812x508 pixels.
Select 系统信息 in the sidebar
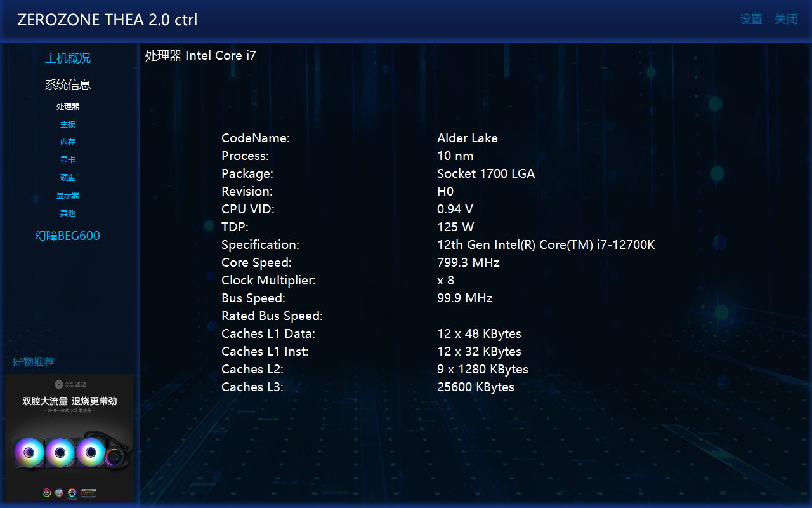68,84
